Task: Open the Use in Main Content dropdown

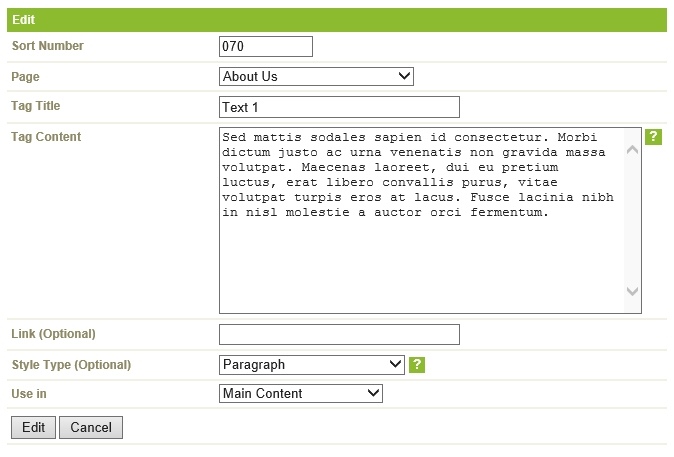Action: click(x=301, y=393)
